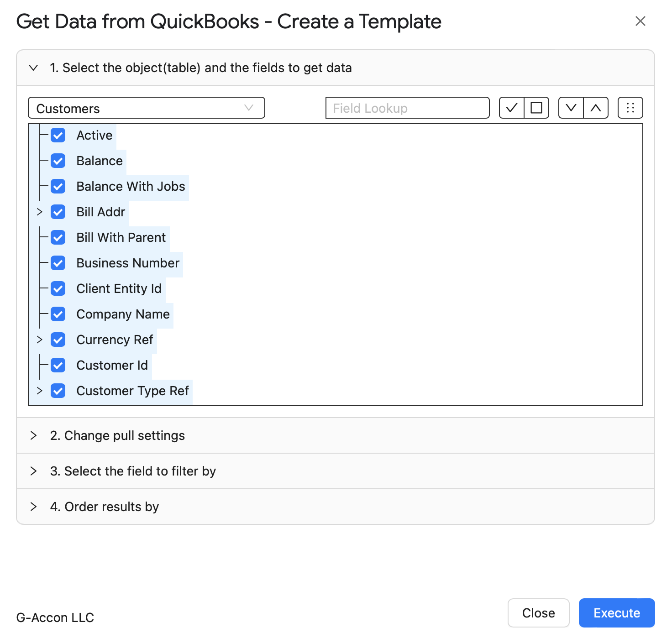Select the Customer Id label
Viewport: 672px width, 638px height.
click(112, 365)
